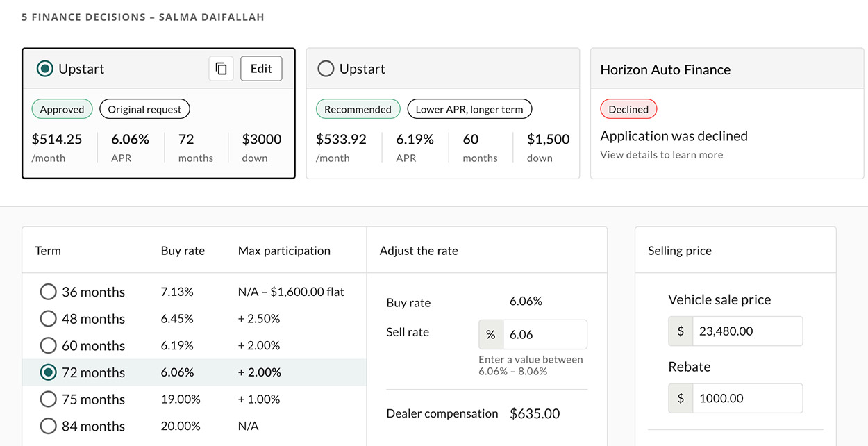Click the Recommended badge
The image size is (868, 446).
(x=358, y=109)
